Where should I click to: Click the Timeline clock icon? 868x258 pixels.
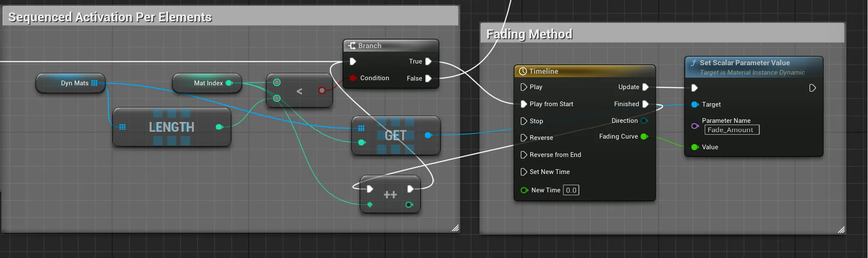point(523,71)
